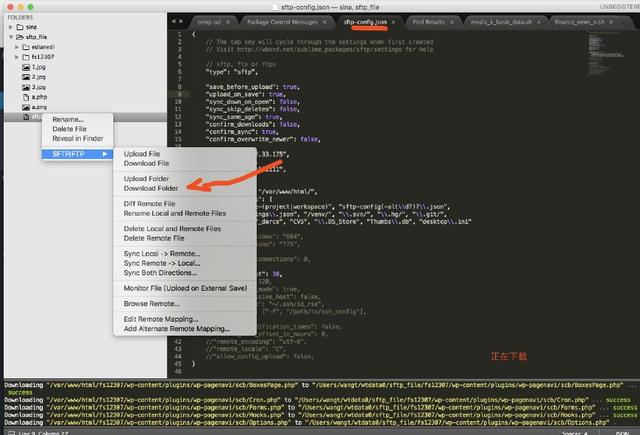The height and width of the screenshot is (435, 640).
Task: Select the SFTP/FTP menu entry
Action: 77,154
